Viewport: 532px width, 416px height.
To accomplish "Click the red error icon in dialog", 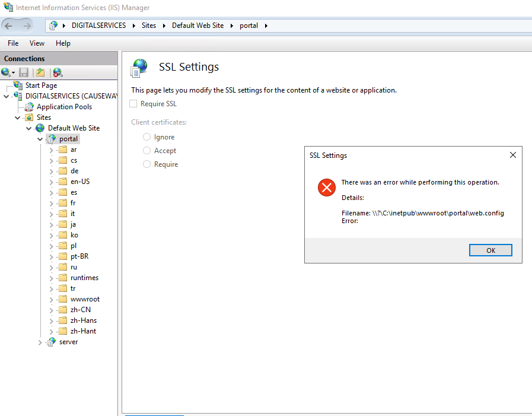I will click(327, 188).
